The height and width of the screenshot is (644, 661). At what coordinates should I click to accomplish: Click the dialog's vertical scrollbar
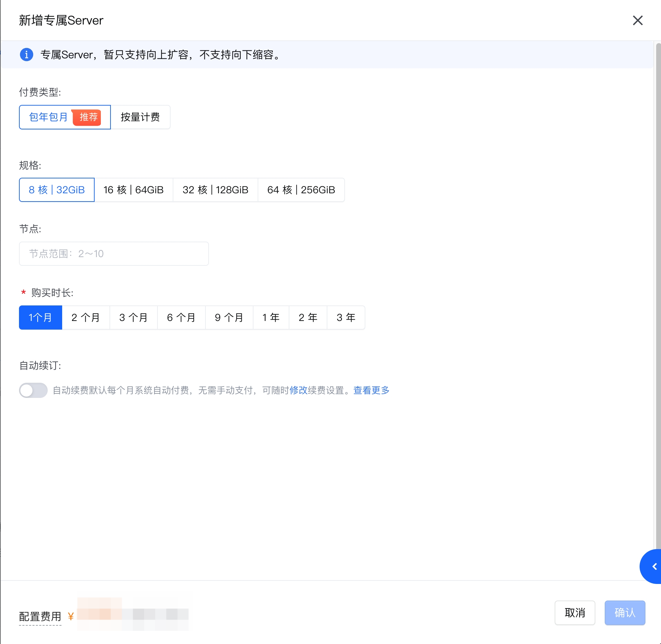coord(658,297)
